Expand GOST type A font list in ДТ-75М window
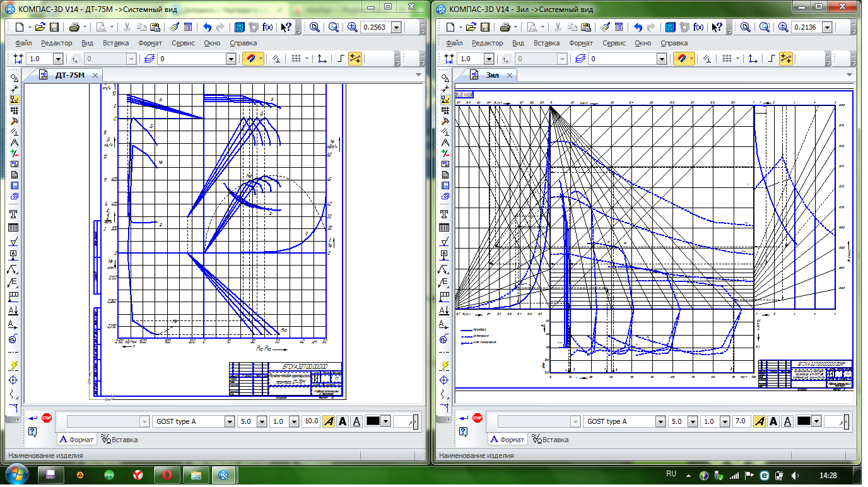This screenshot has height=487, width=868. (x=230, y=421)
